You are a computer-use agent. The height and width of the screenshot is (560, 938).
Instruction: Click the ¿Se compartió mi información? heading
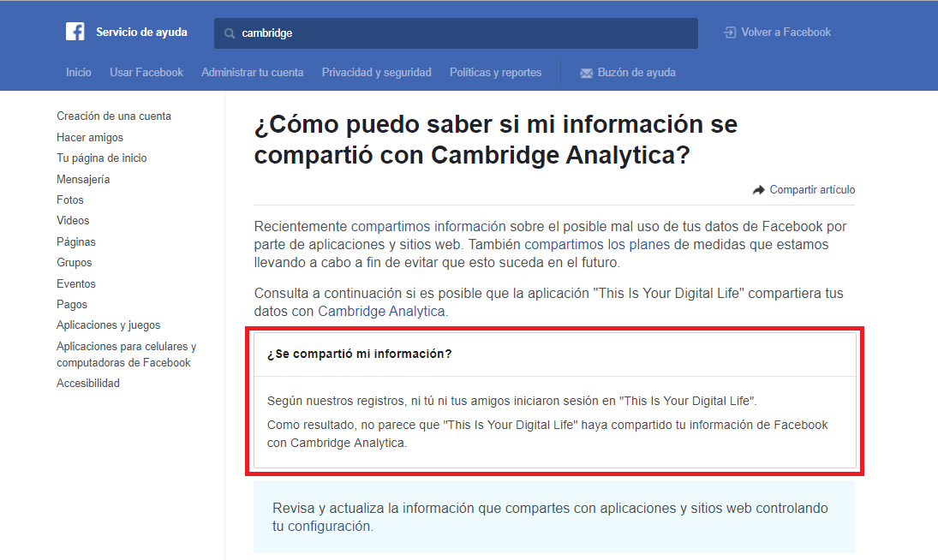tap(359, 354)
